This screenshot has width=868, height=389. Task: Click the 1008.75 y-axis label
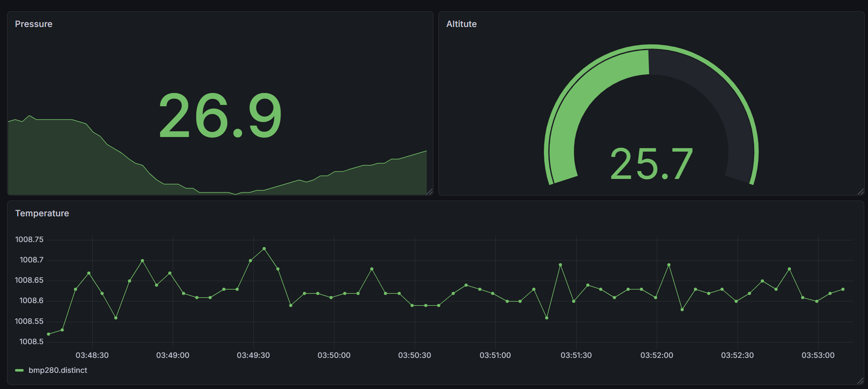(x=29, y=240)
